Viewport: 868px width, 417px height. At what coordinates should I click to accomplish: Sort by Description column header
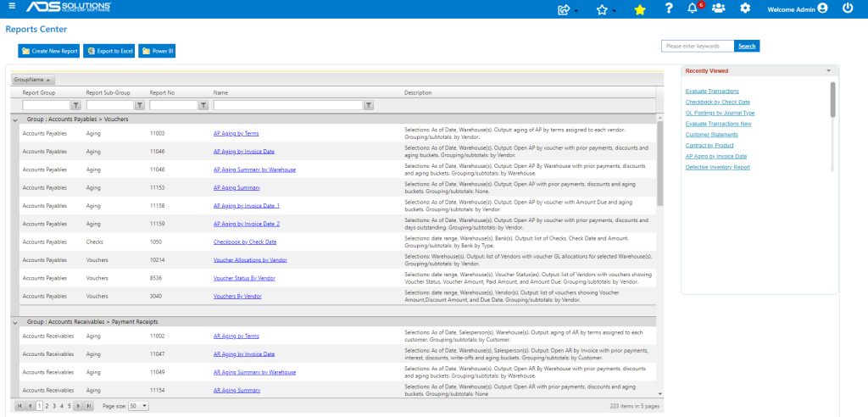point(418,92)
